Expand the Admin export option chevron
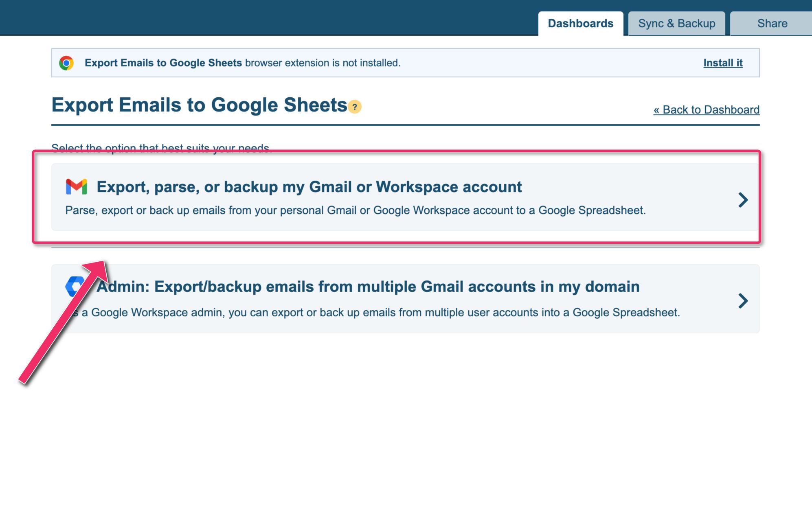This screenshot has width=812, height=530. click(x=743, y=301)
